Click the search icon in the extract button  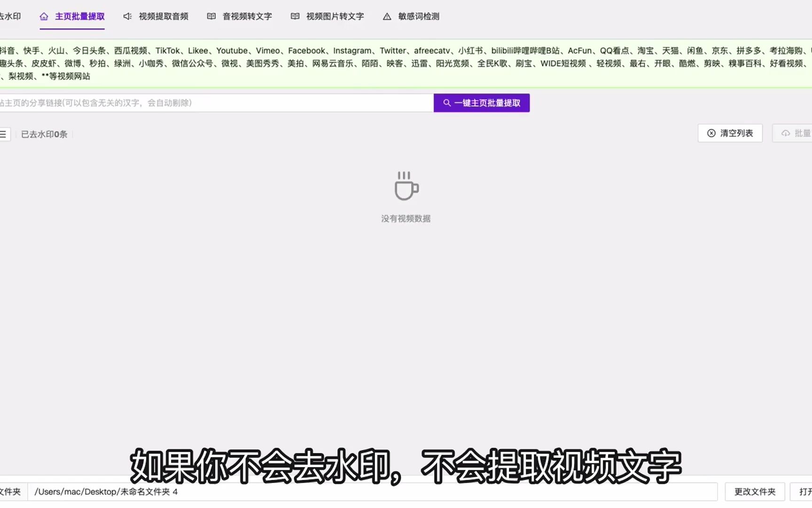(447, 103)
